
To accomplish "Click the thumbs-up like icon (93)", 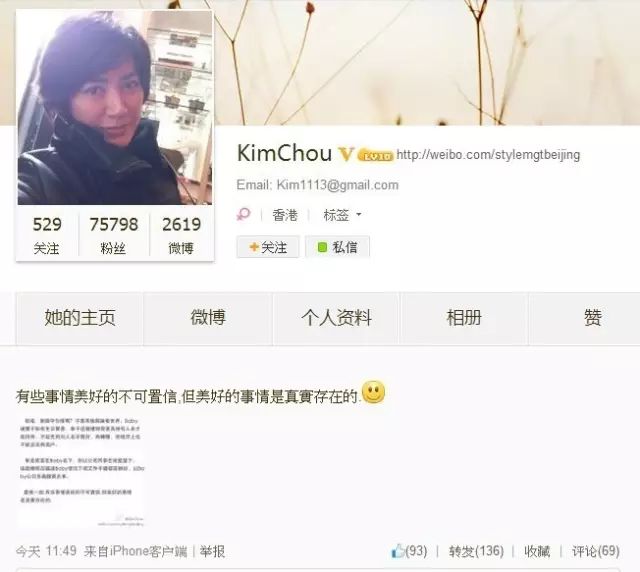I will tap(398, 551).
